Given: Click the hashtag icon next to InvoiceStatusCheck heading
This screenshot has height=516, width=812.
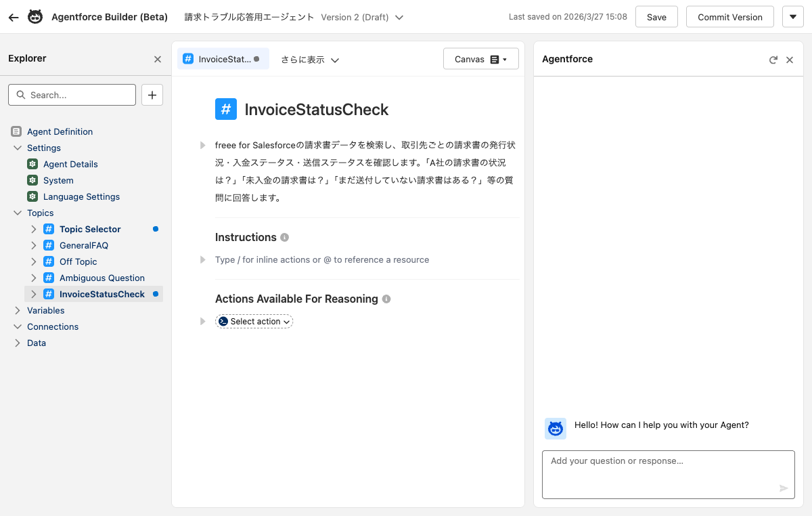Looking at the screenshot, I should 226,109.
